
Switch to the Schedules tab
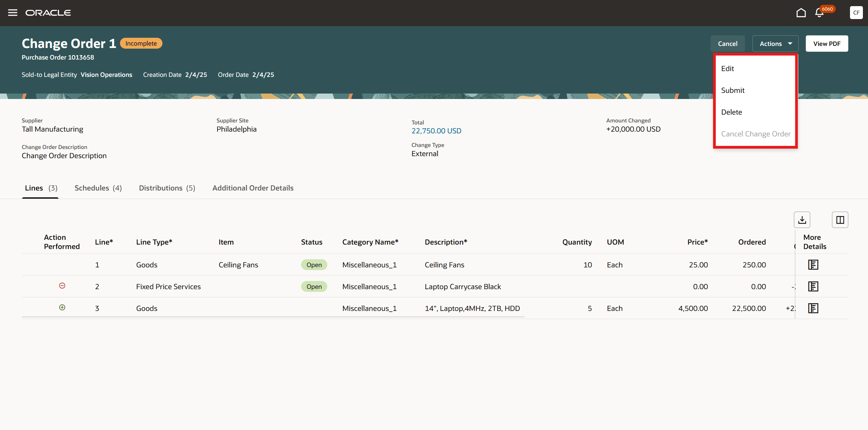98,188
